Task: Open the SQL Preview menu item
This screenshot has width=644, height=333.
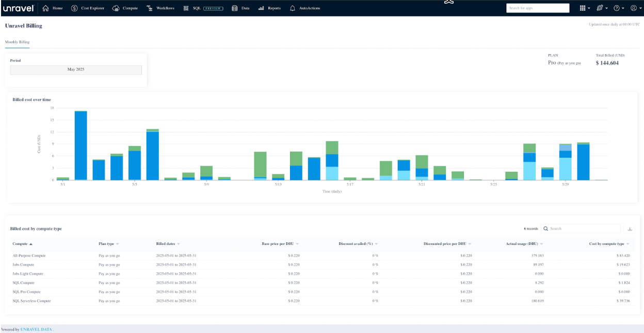Action: tap(203, 8)
